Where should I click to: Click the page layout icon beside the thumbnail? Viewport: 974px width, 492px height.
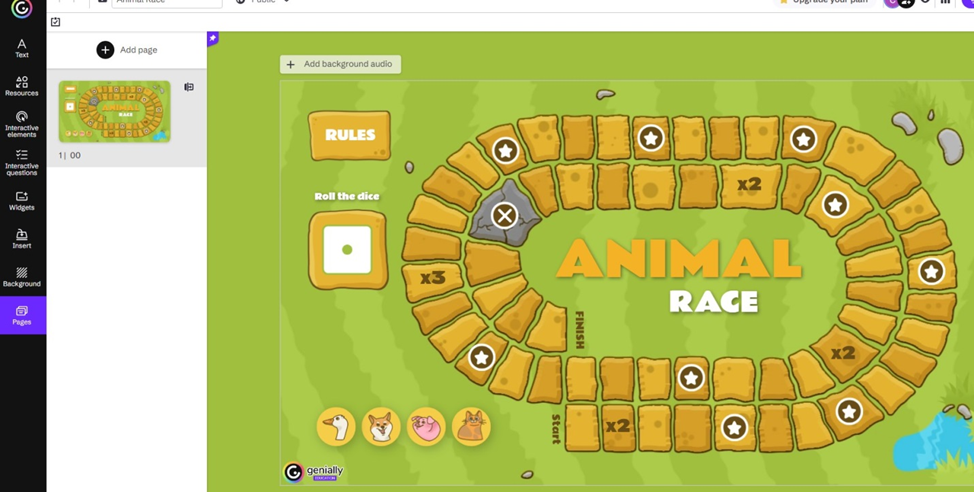(189, 87)
